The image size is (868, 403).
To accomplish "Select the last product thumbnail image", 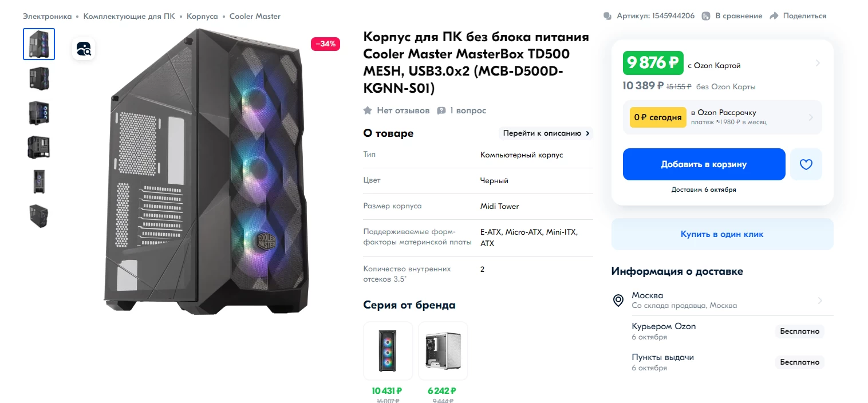I will tap(39, 216).
